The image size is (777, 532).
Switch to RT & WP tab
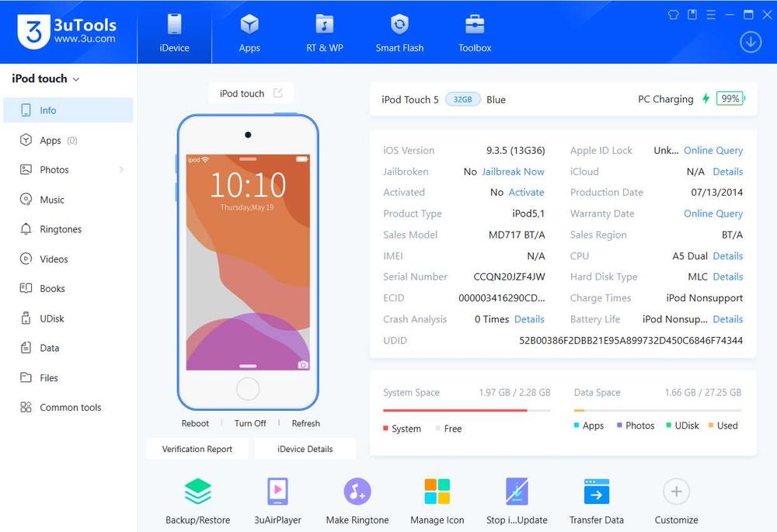[325, 32]
